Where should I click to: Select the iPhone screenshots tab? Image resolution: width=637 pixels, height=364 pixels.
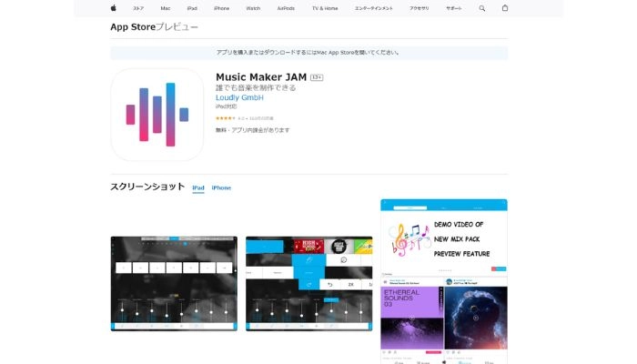pyautogui.click(x=221, y=187)
